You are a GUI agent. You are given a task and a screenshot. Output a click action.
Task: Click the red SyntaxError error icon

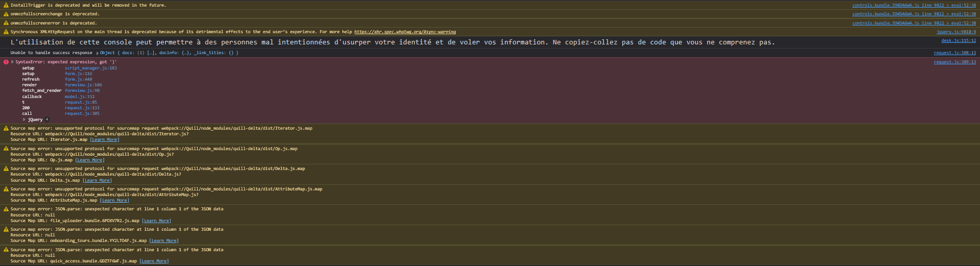(x=6, y=62)
